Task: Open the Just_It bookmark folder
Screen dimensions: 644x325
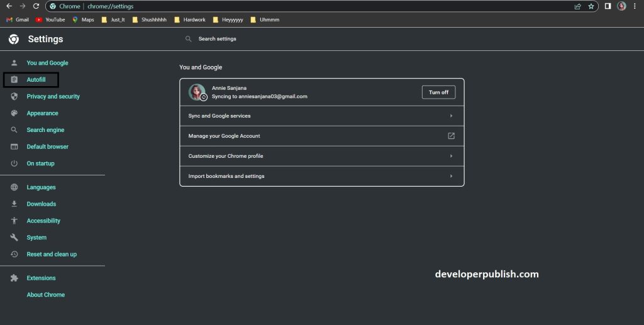Action: [113, 19]
